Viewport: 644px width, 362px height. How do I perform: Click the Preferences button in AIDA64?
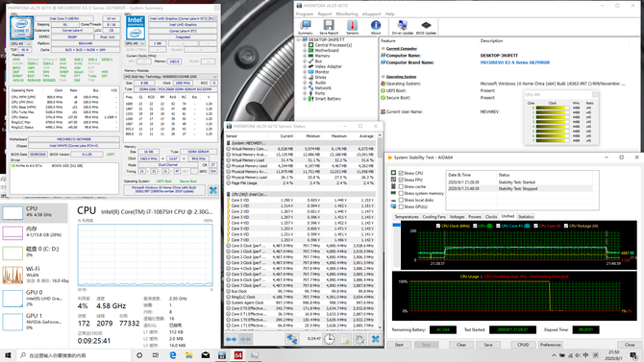[551, 345]
